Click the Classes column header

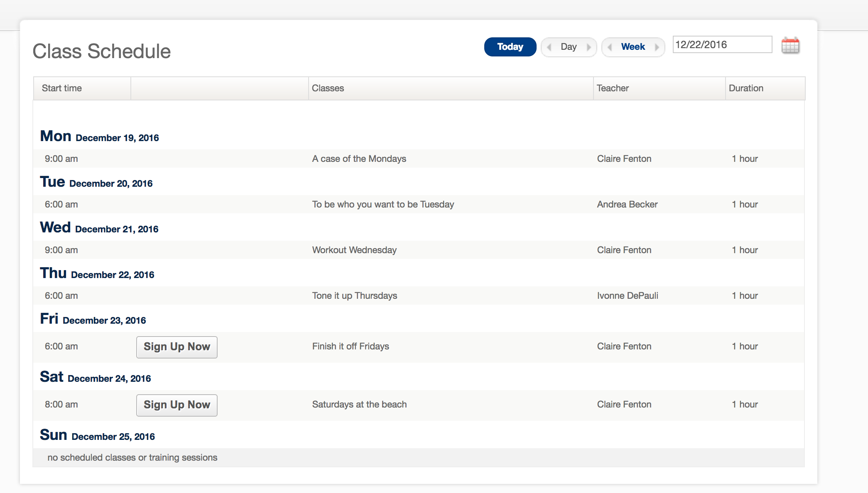(x=328, y=88)
